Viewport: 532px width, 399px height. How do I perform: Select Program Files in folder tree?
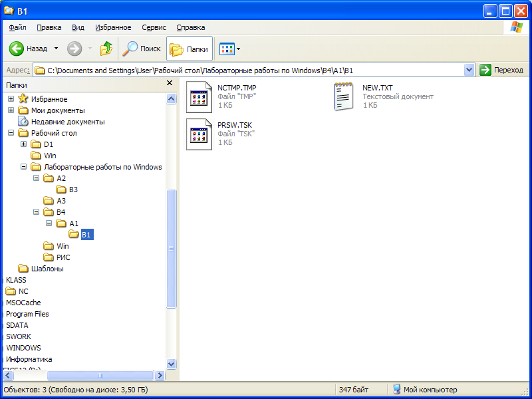click(27, 314)
